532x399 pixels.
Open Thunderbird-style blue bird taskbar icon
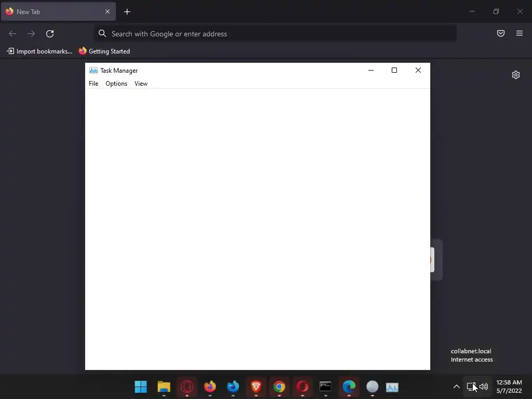pyautogui.click(x=233, y=387)
